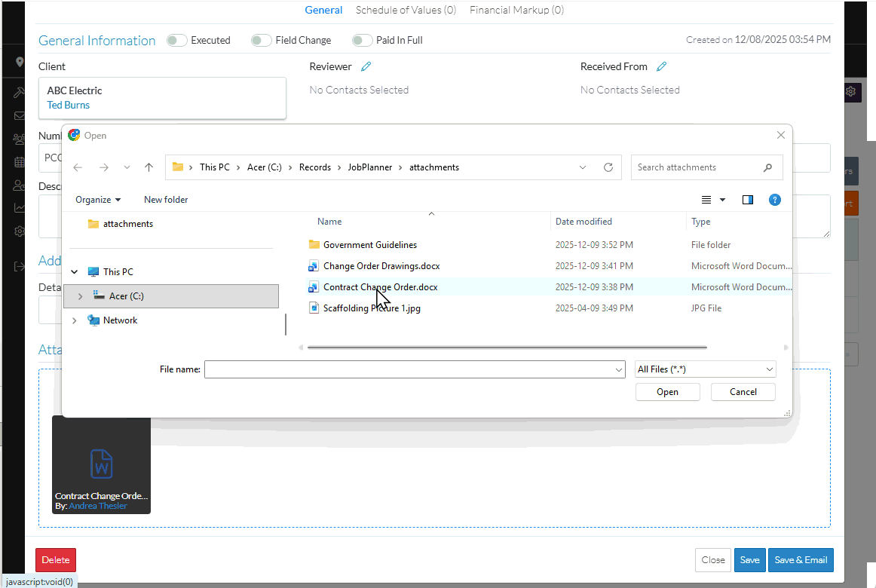Click the red Delete button
The height and width of the screenshot is (588, 876).
click(56, 560)
